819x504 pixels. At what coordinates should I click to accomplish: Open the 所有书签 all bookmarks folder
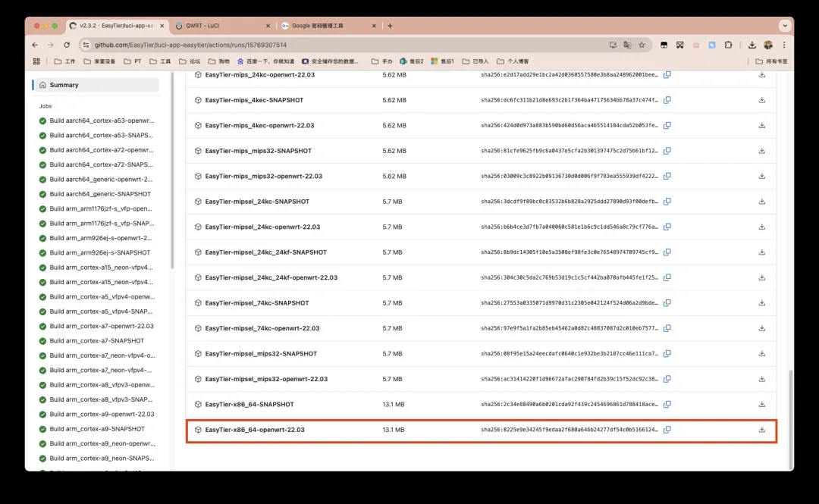(771, 61)
